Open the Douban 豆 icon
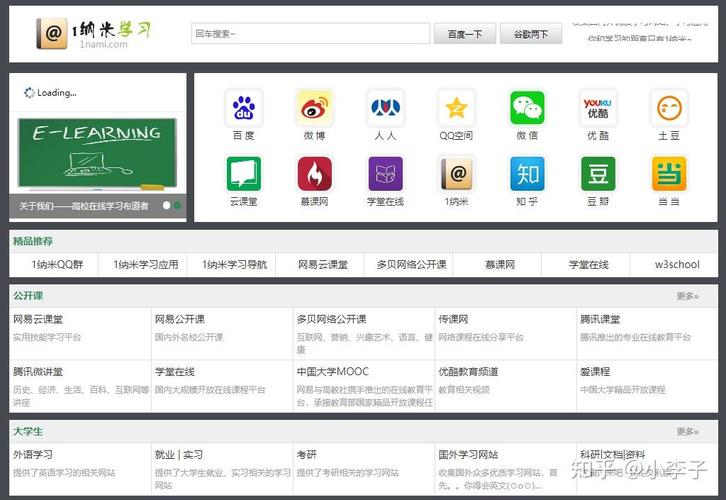Viewport: 726px width, 500px height. 598,174
